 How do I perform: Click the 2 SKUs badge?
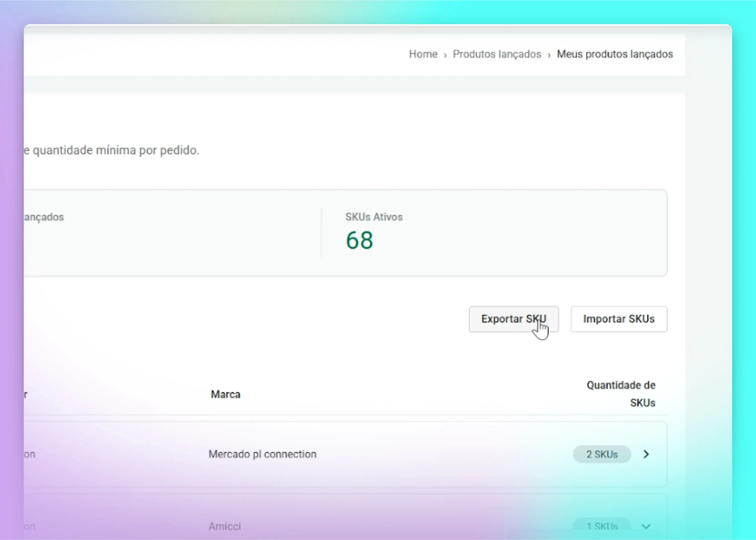[602, 454]
